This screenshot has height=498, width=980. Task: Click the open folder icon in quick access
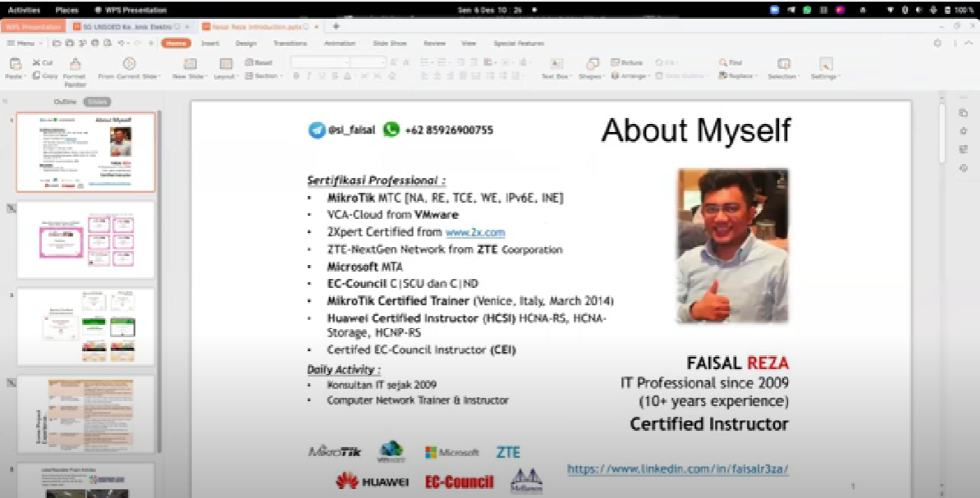point(57,43)
